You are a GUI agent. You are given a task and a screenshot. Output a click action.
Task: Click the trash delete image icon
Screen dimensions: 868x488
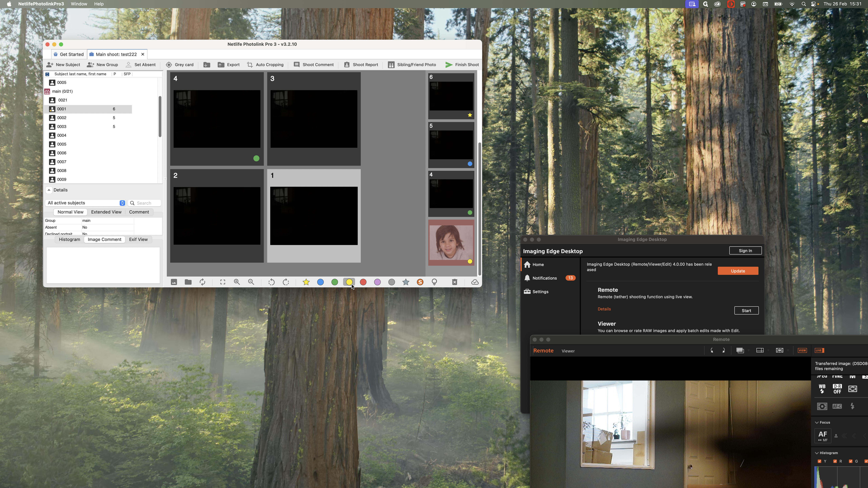[455, 282]
